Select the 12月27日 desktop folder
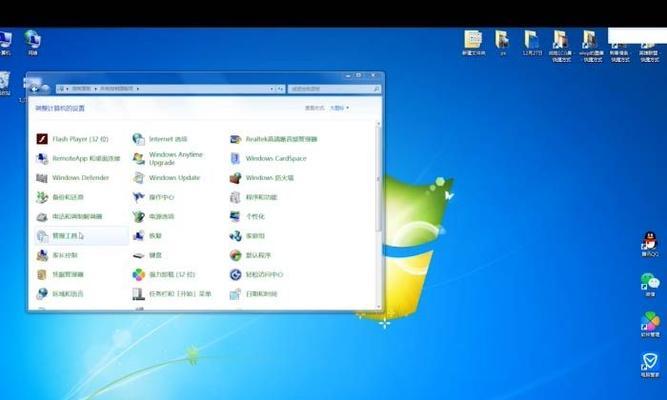The height and width of the screenshot is (400, 667). [532, 43]
